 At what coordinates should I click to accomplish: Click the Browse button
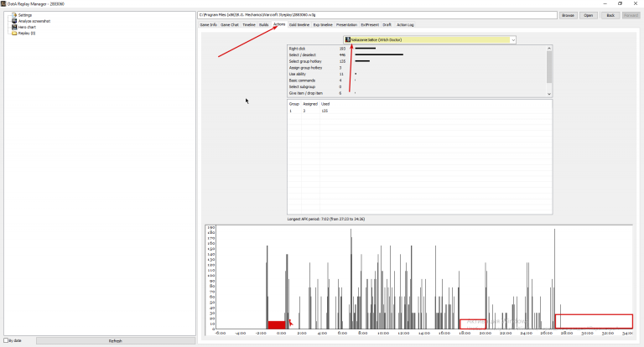pyautogui.click(x=568, y=15)
